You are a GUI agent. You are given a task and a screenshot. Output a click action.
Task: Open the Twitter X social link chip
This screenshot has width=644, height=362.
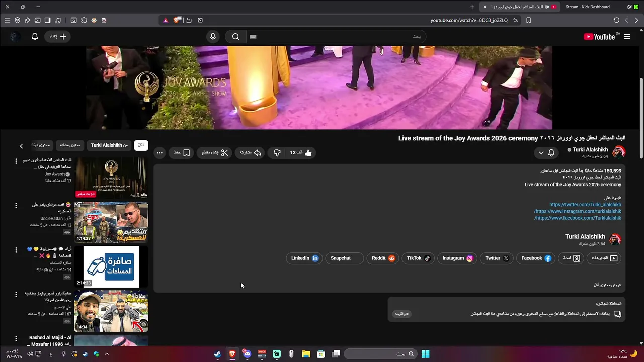click(x=497, y=258)
